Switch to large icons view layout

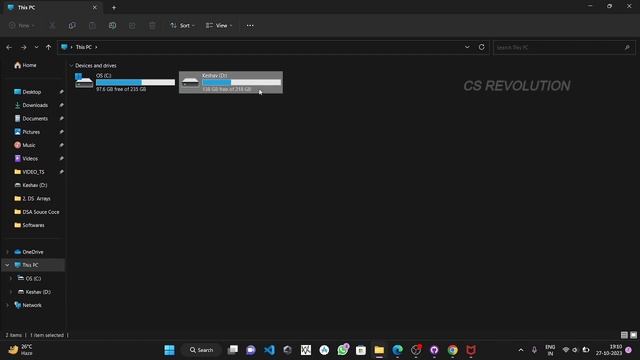(633, 335)
